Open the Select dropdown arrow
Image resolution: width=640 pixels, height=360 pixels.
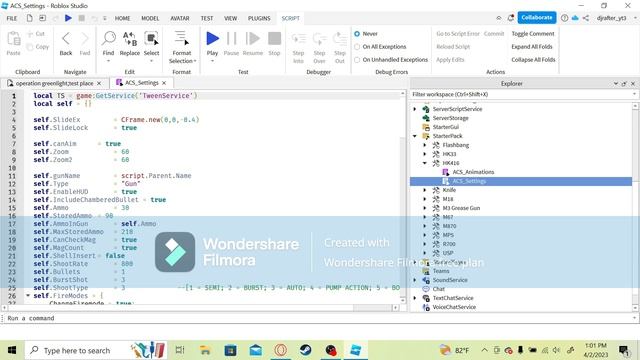click(151, 61)
